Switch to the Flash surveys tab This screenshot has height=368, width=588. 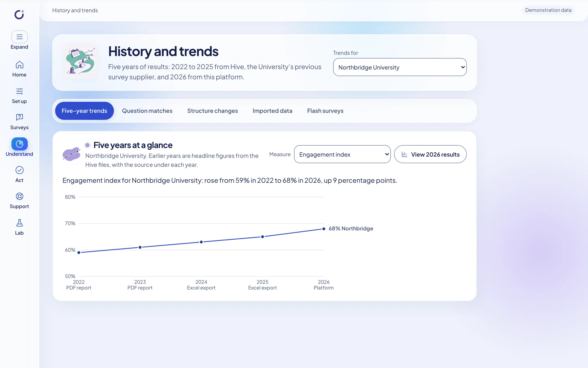pos(325,111)
